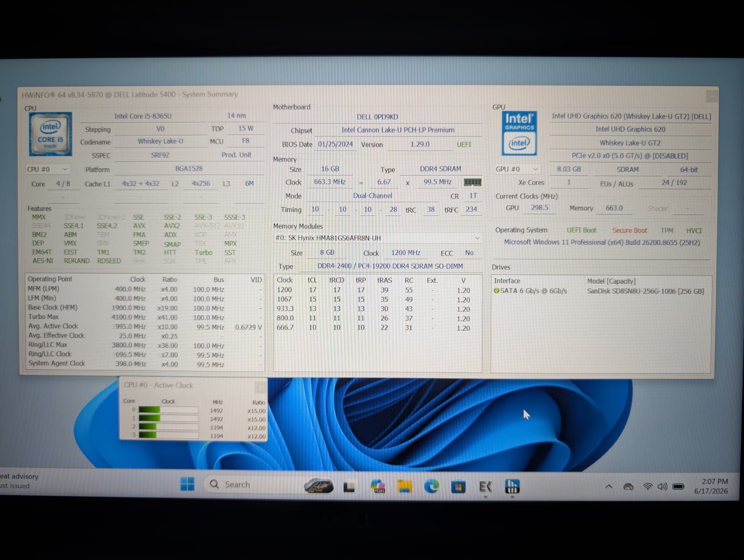Image resolution: width=744 pixels, height=560 pixels.
Task: Click the Whiskey Lake-U codename value
Action: click(160, 141)
